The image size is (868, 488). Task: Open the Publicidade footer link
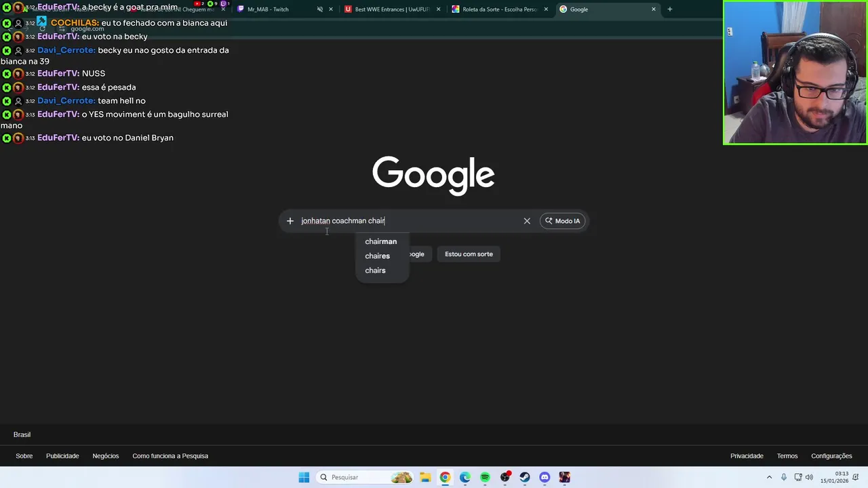coord(62,456)
